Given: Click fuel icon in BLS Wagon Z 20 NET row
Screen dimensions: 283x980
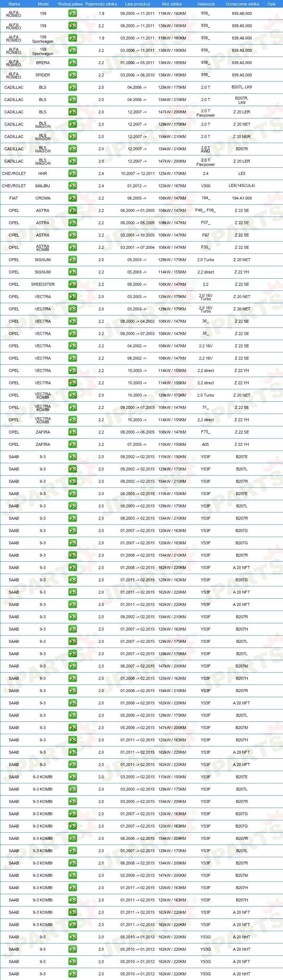Looking at the screenshot, I should pyautogui.click(x=72, y=124).
